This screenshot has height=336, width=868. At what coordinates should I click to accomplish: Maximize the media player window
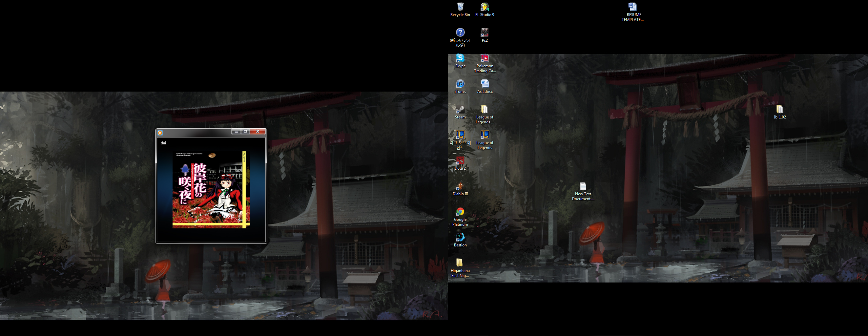[x=245, y=132]
